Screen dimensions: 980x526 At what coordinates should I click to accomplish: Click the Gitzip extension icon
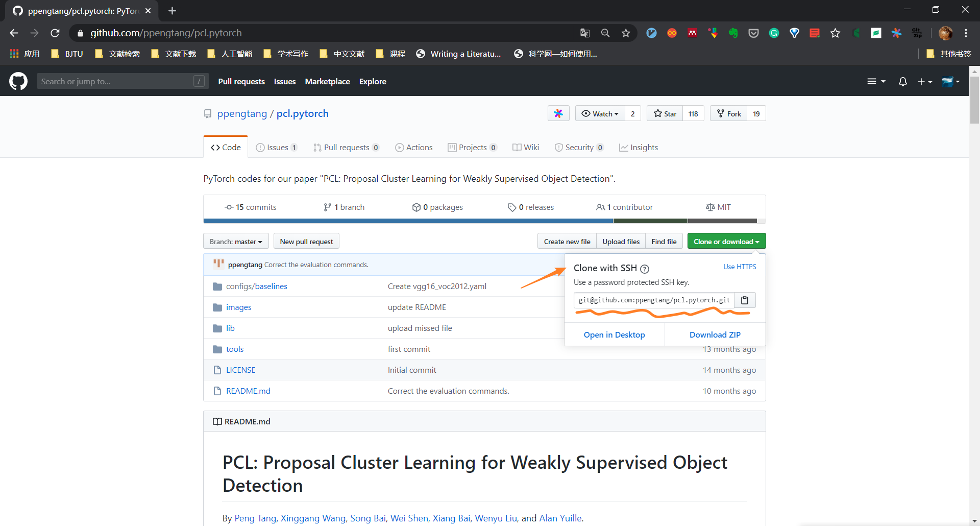917,33
